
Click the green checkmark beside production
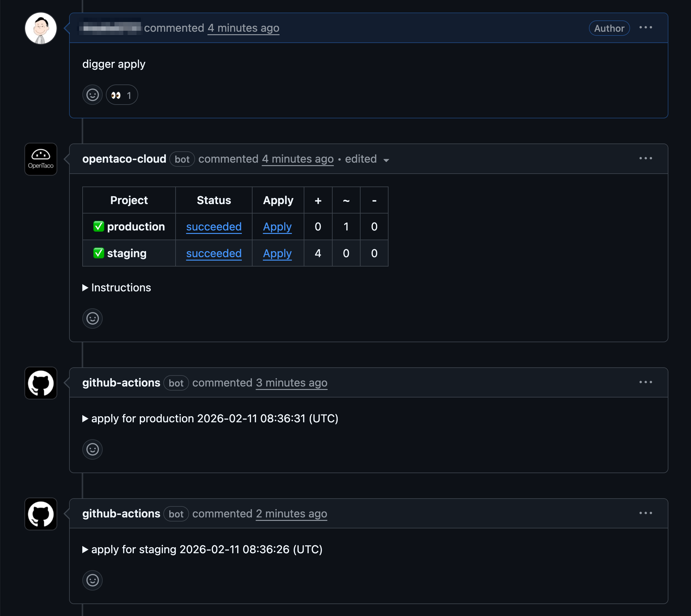[x=99, y=226]
